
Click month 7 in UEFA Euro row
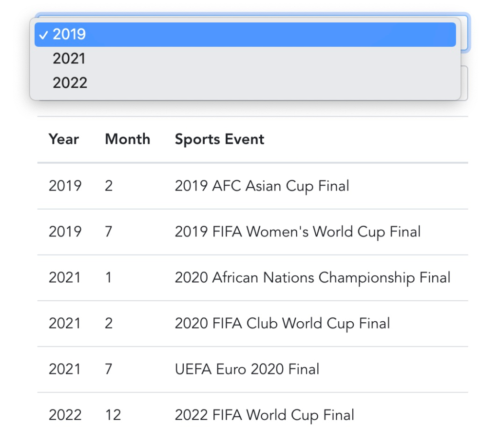click(x=109, y=369)
